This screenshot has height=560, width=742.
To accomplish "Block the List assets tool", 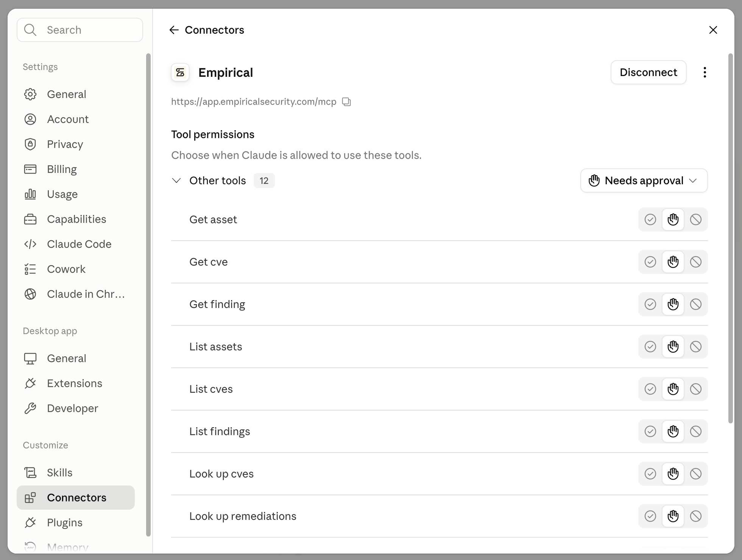I will pos(696,347).
